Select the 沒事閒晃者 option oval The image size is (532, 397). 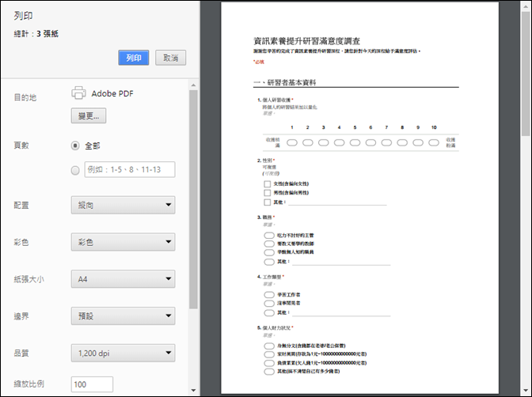pos(269,303)
